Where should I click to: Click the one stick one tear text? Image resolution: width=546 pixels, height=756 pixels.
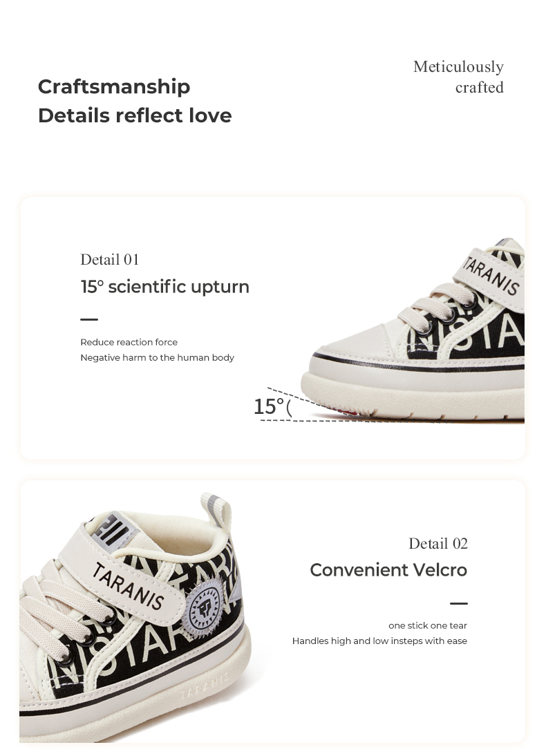point(428,625)
